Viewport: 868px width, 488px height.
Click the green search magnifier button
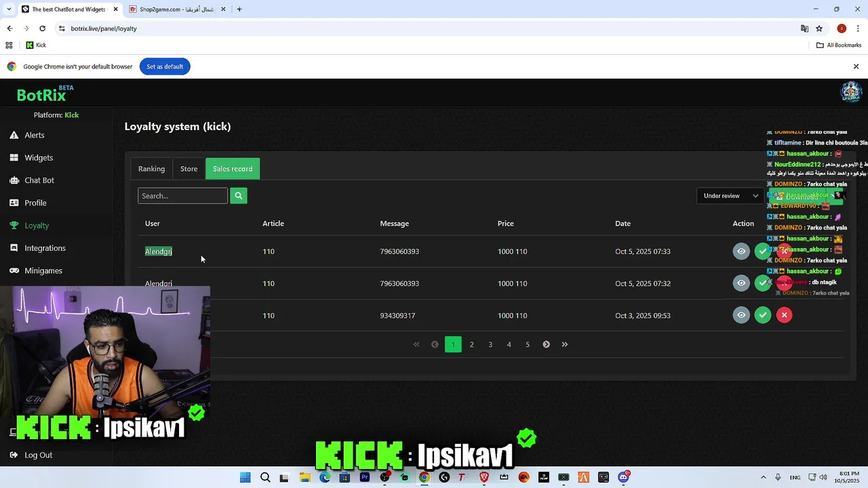coord(238,196)
